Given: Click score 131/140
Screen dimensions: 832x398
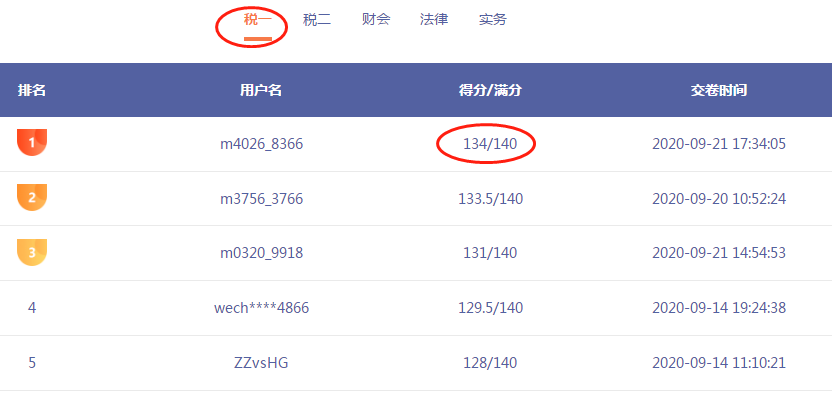Looking at the screenshot, I should pos(490,253).
